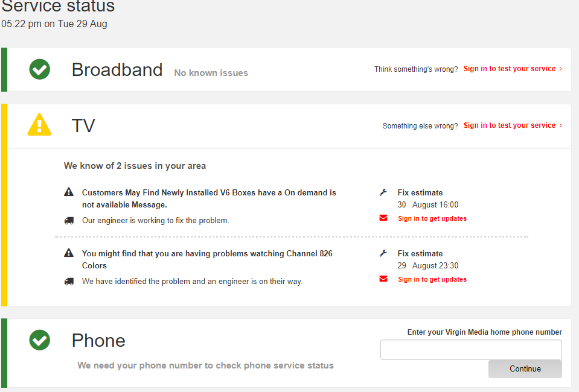The image size is (579, 392).
Task: Click the Continue button
Action: point(525,368)
